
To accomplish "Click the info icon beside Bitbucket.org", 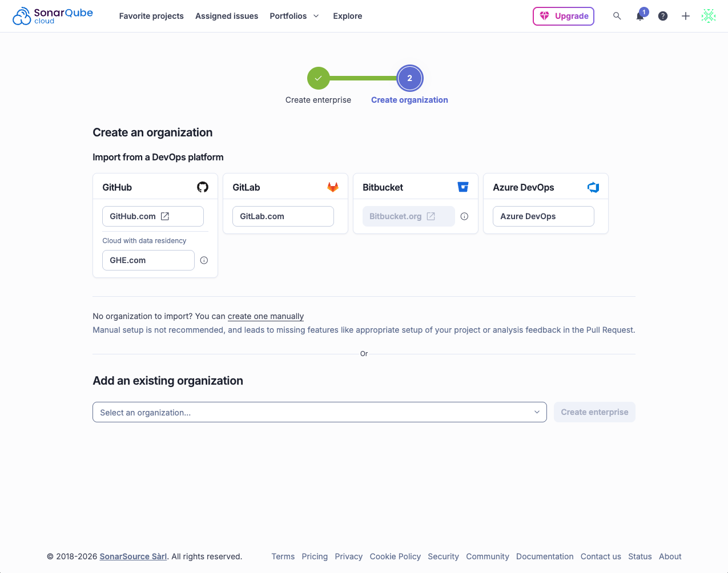I will [464, 216].
